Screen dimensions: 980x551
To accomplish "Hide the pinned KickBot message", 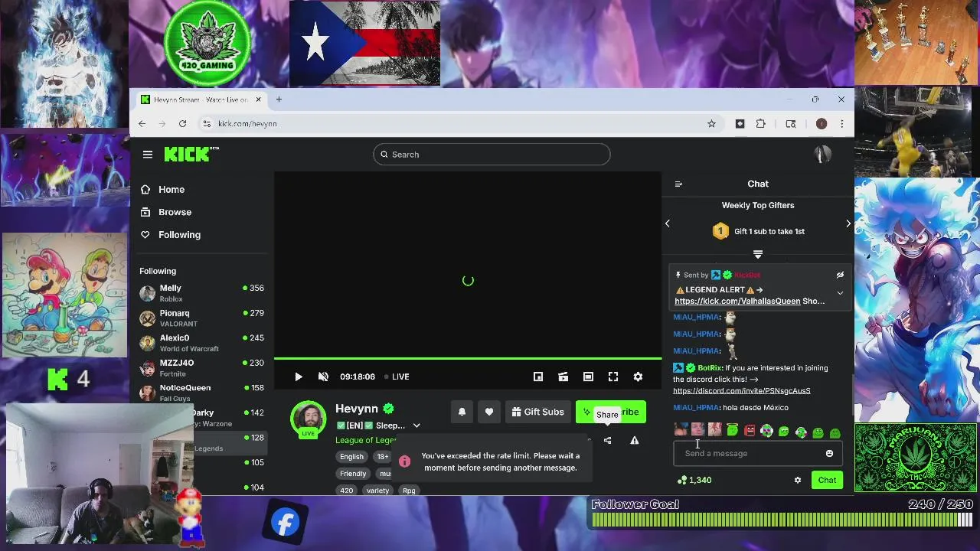I will pos(840,275).
